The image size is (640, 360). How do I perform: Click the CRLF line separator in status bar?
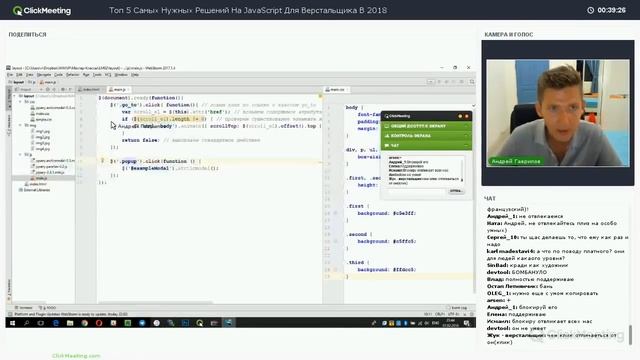tap(440, 314)
